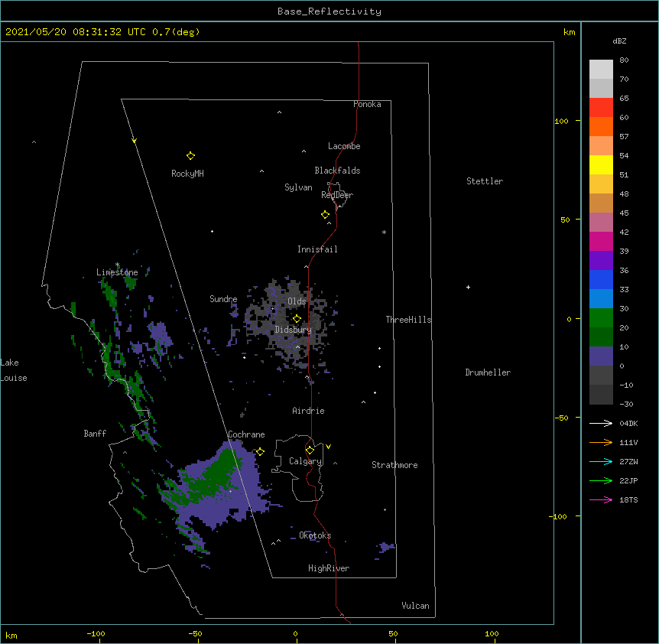Screen dimensions: 659x644
Task: Click the Vulcan label
Action: (x=415, y=606)
